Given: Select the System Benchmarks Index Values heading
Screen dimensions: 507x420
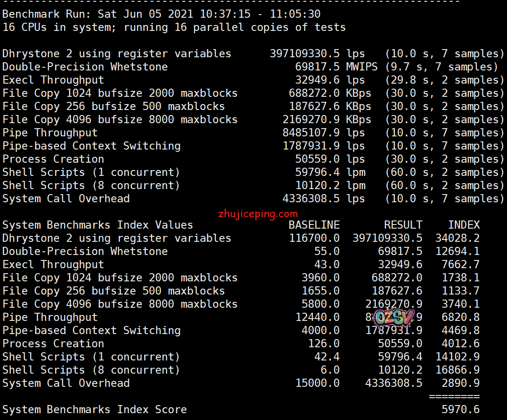Looking at the screenshot, I should click(x=97, y=225).
